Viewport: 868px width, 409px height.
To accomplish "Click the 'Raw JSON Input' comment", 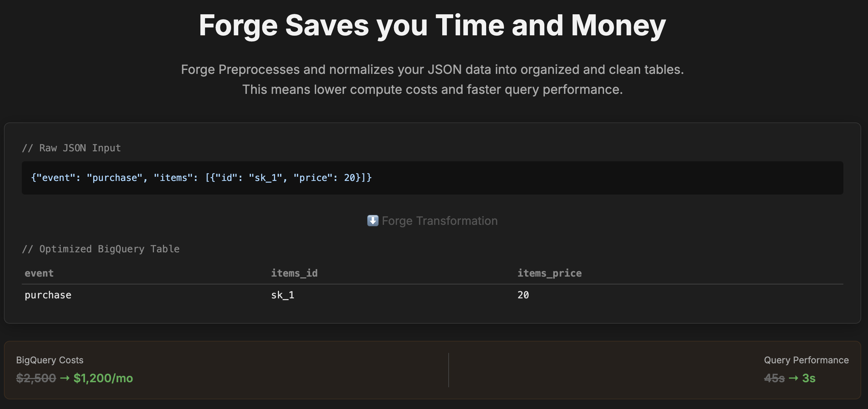I will [71, 148].
